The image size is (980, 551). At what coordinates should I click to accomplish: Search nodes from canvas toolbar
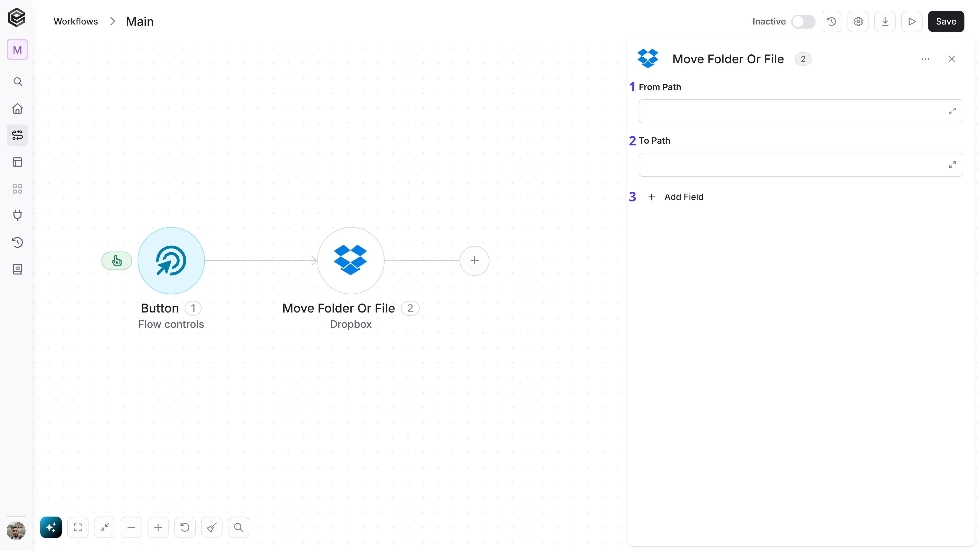[239, 528]
